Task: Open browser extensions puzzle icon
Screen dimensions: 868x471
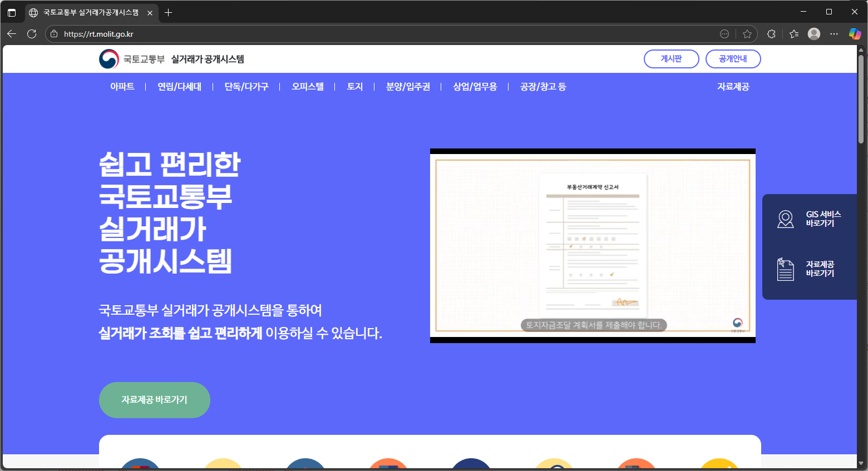Action: tap(771, 34)
